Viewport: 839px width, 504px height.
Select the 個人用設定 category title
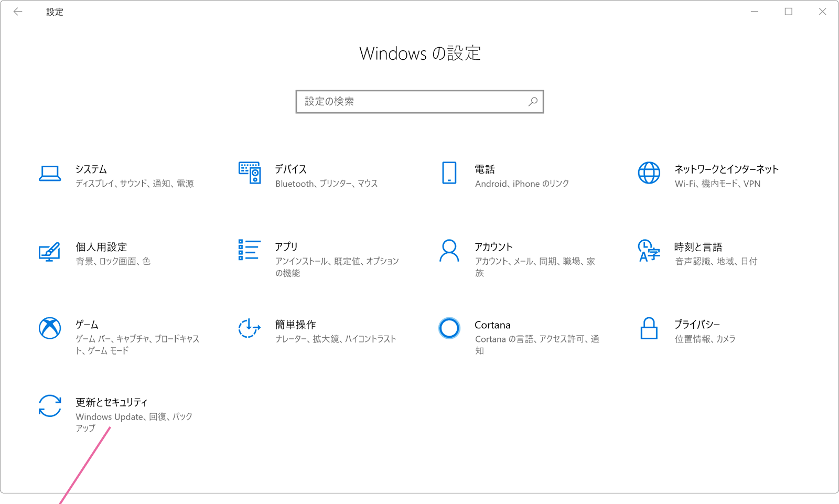point(101,247)
